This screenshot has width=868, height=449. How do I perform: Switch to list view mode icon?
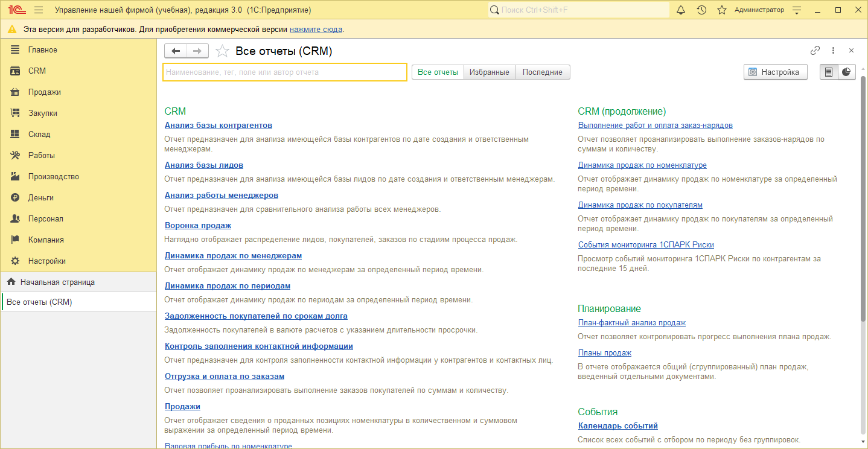(829, 72)
